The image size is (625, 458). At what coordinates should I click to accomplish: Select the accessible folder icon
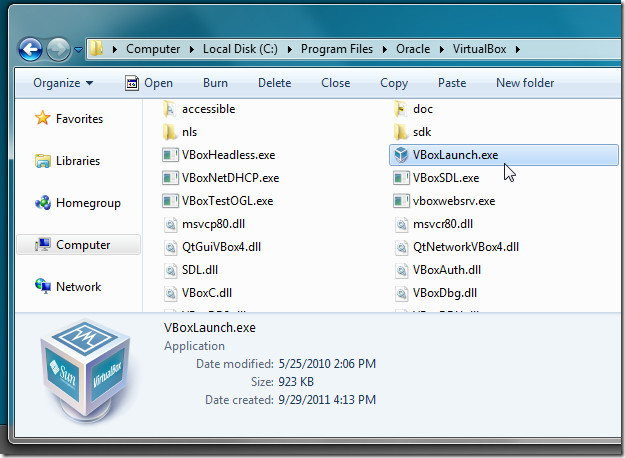169,109
